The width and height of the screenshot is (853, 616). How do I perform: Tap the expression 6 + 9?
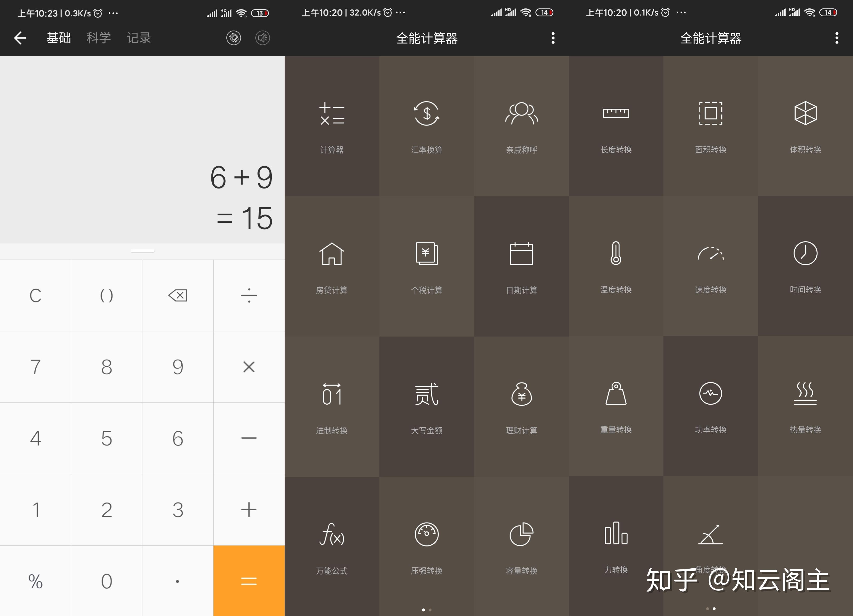point(241,177)
